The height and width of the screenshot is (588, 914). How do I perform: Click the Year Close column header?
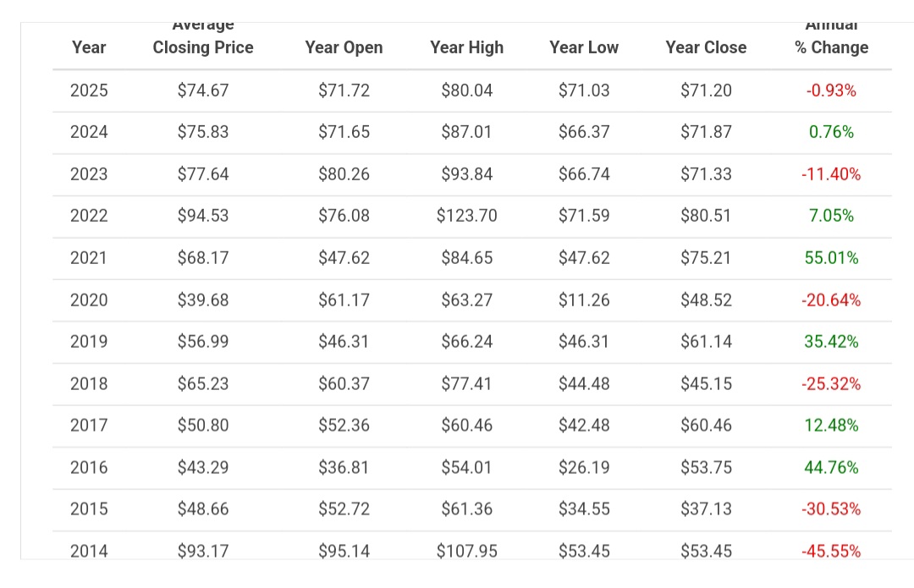[x=706, y=47]
